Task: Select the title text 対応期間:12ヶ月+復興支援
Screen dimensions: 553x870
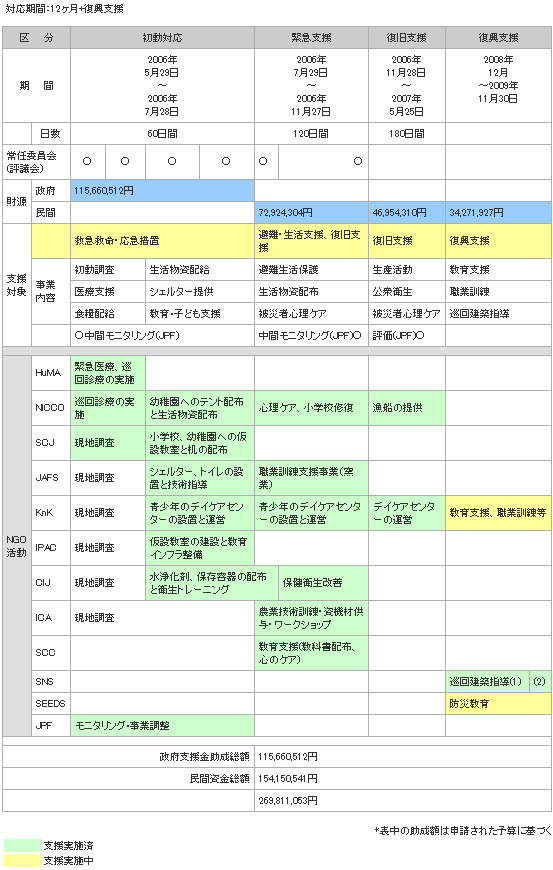Action: 65,9
